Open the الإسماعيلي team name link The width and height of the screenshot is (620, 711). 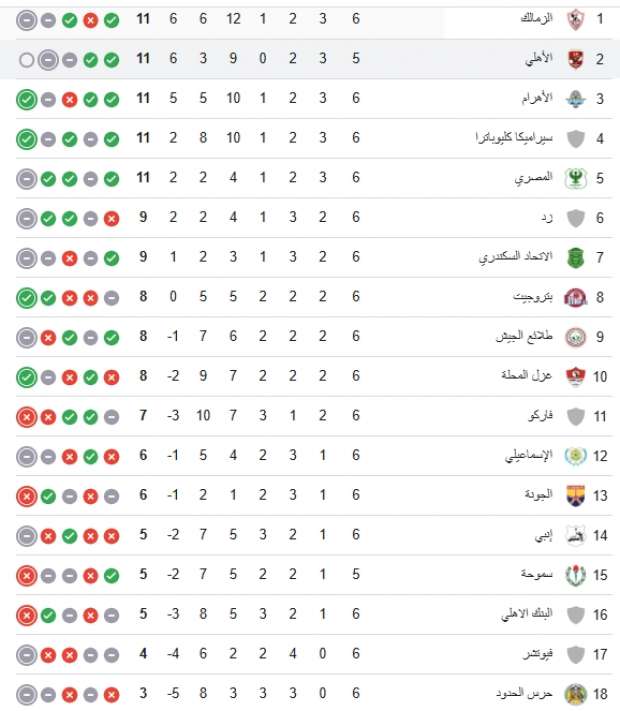click(522, 456)
